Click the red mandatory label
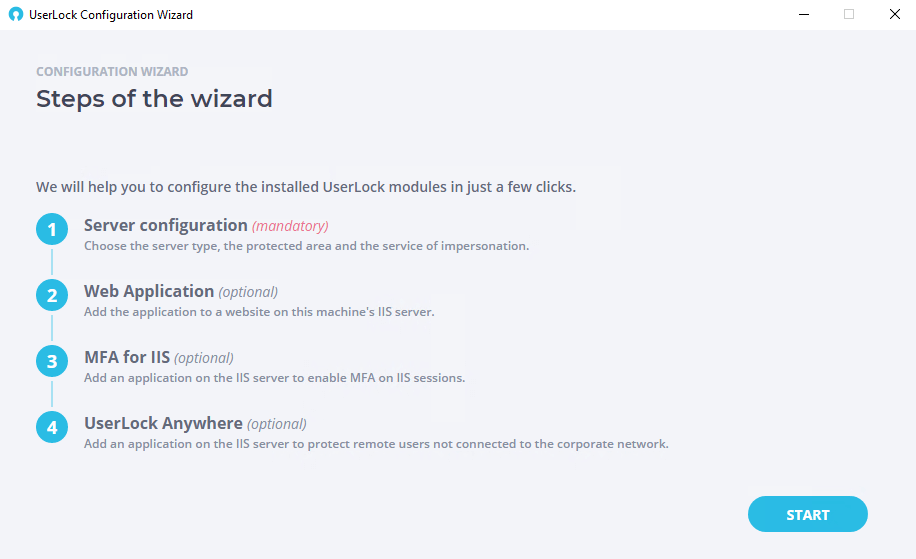This screenshot has width=916, height=559. (290, 226)
